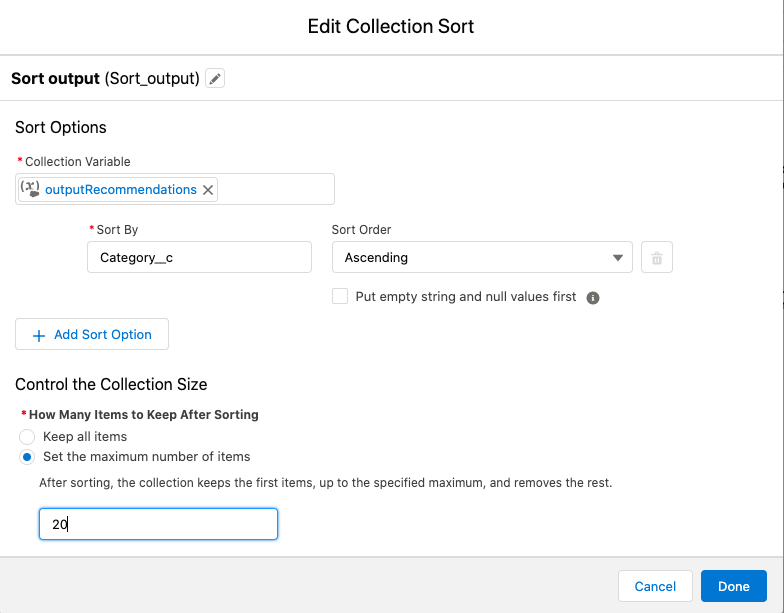784x613 pixels.
Task: Click the Sort By field showing Category__c
Action: pos(200,258)
